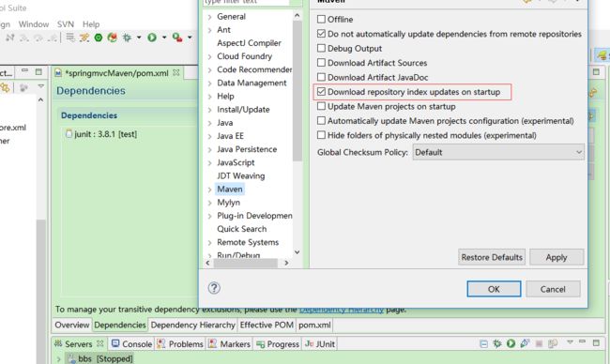Click the scroll-down arrow in preferences tree

pyautogui.click(x=297, y=252)
